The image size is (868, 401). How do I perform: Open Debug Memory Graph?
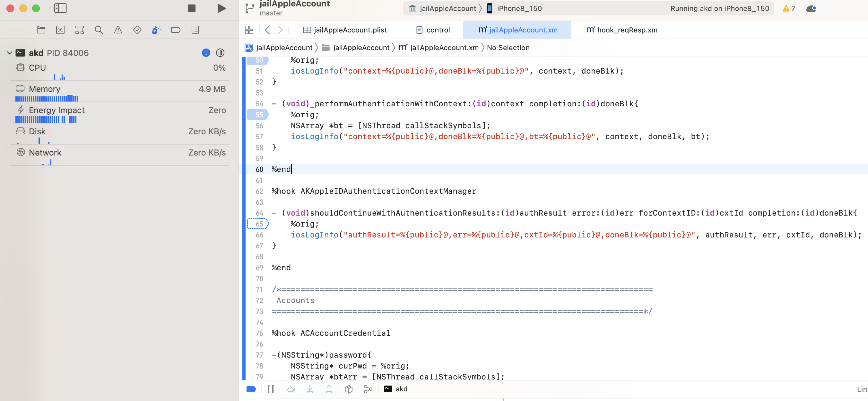pos(368,389)
